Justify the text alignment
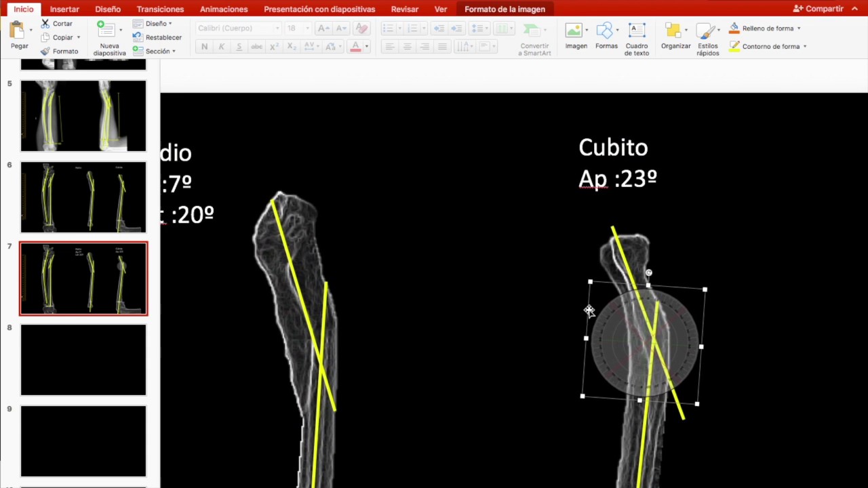The width and height of the screenshot is (868, 488). (x=442, y=47)
